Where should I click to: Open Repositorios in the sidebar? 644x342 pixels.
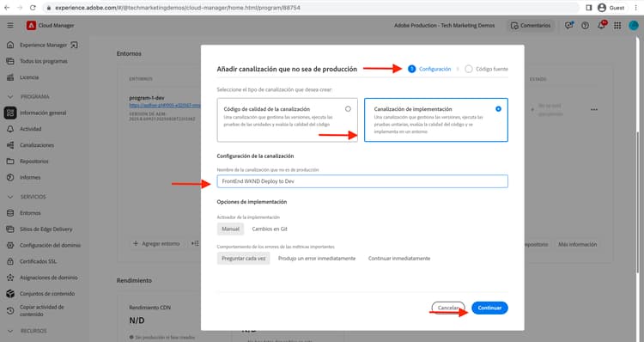34,162
